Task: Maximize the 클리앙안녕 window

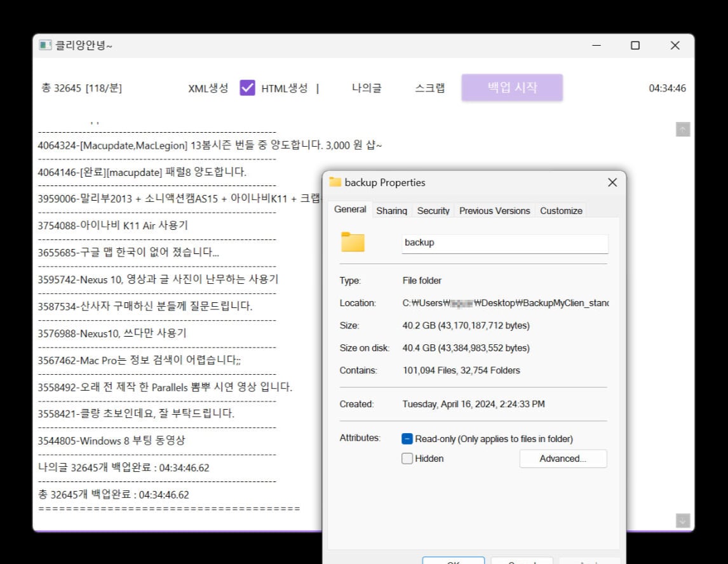Action: pyautogui.click(x=635, y=46)
